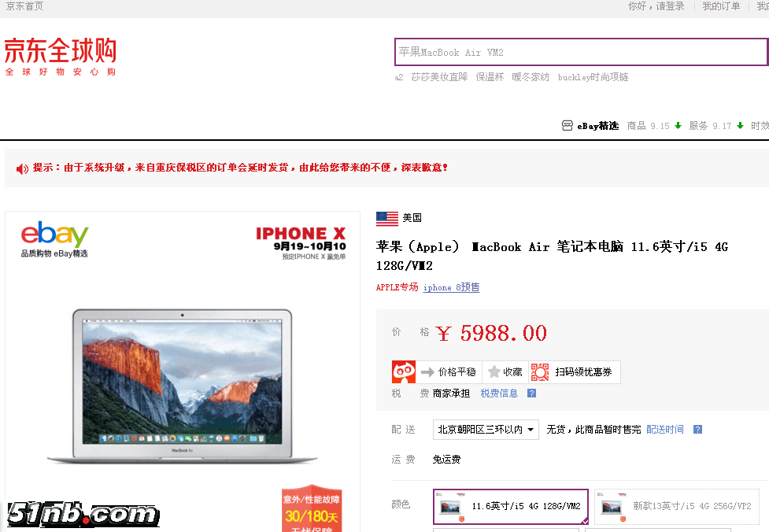The height and width of the screenshot is (532, 769).
Task: Open 我的订单 in the top bar
Action: 721,6
